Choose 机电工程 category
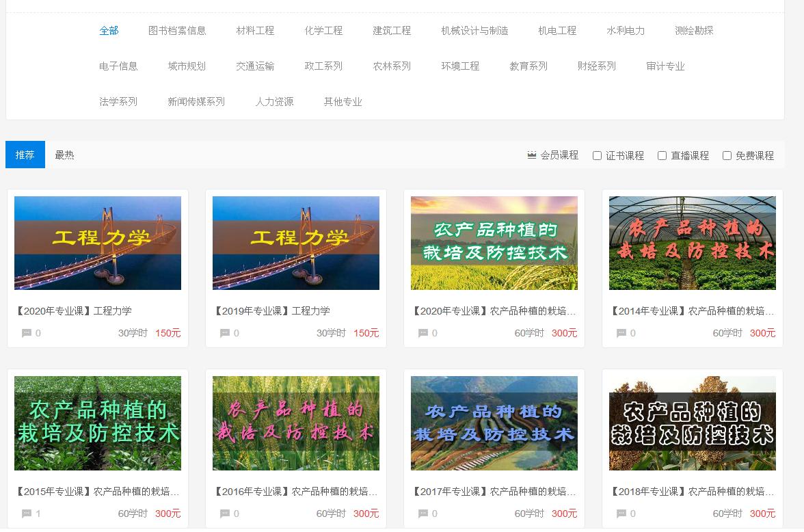 pos(557,31)
